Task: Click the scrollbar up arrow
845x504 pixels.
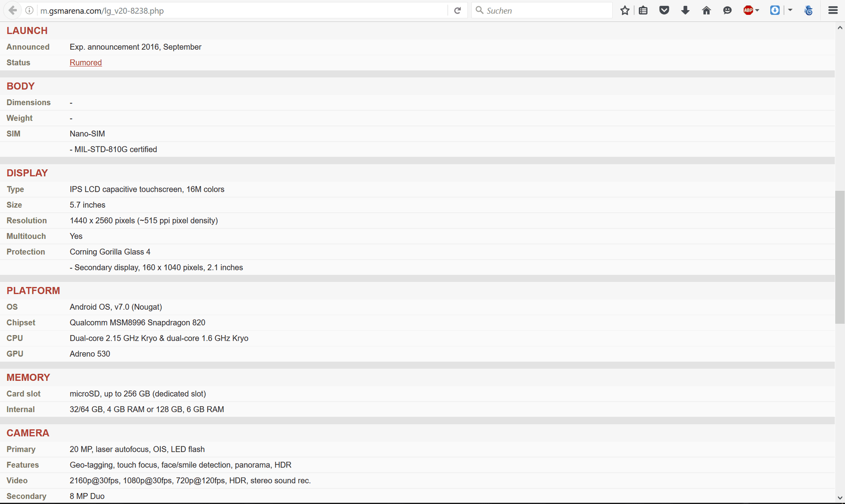Action: click(840, 28)
